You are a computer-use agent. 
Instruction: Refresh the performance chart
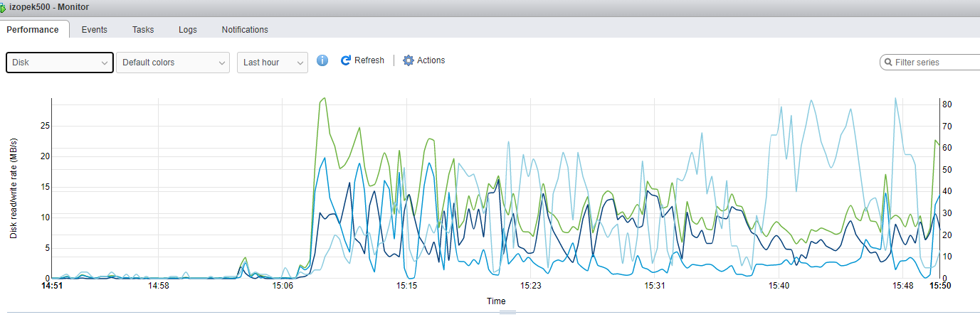pos(362,60)
